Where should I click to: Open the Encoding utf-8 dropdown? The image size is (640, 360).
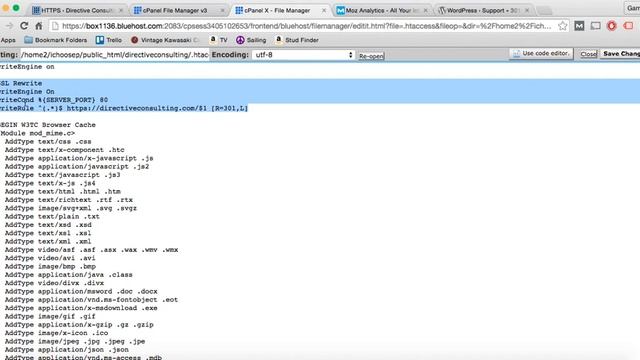[x=303, y=55]
